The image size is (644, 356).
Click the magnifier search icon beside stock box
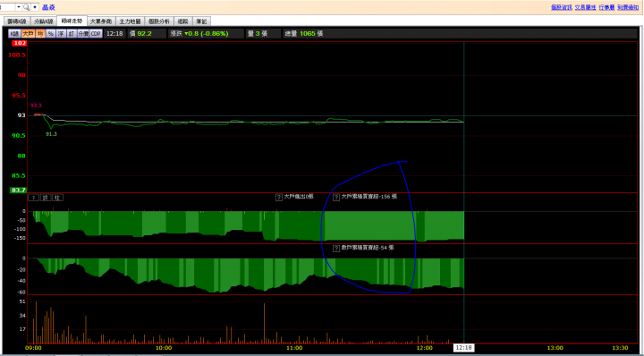26,7
